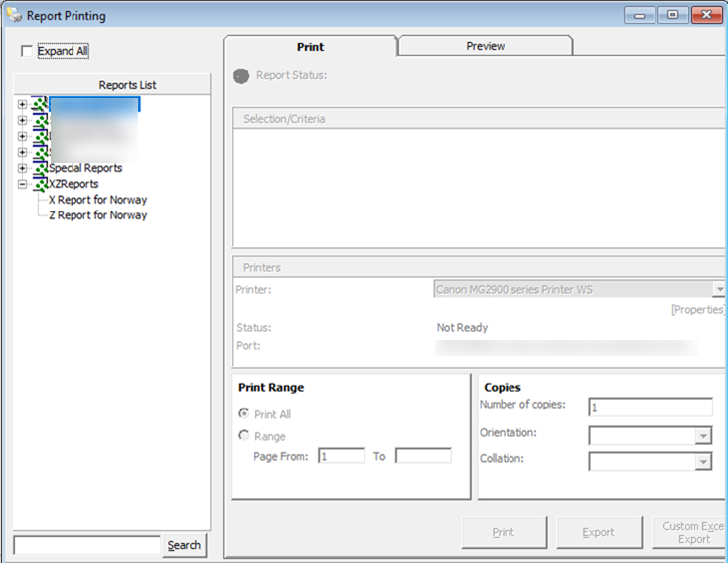Select X Report for Norway
This screenshot has width=728, height=563.
(98, 200)
